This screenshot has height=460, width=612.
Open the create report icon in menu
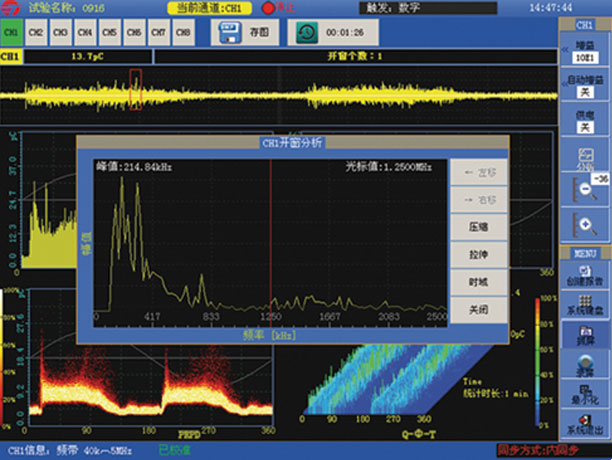(x=583, y=272)
